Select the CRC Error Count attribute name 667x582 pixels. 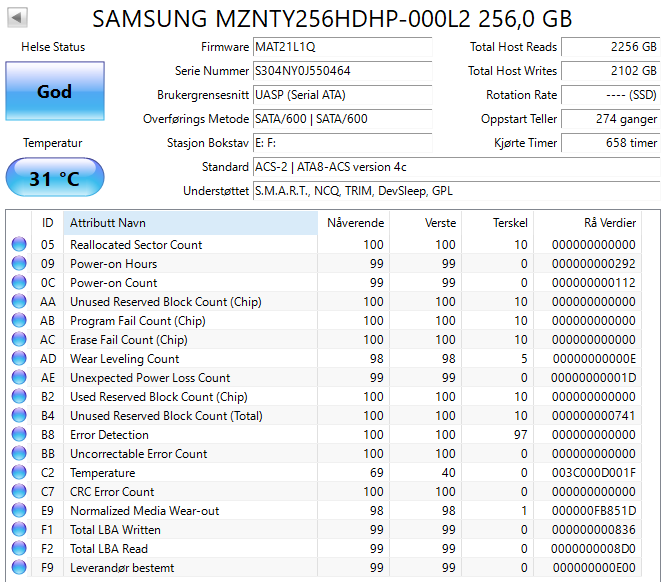coord(112,492)
